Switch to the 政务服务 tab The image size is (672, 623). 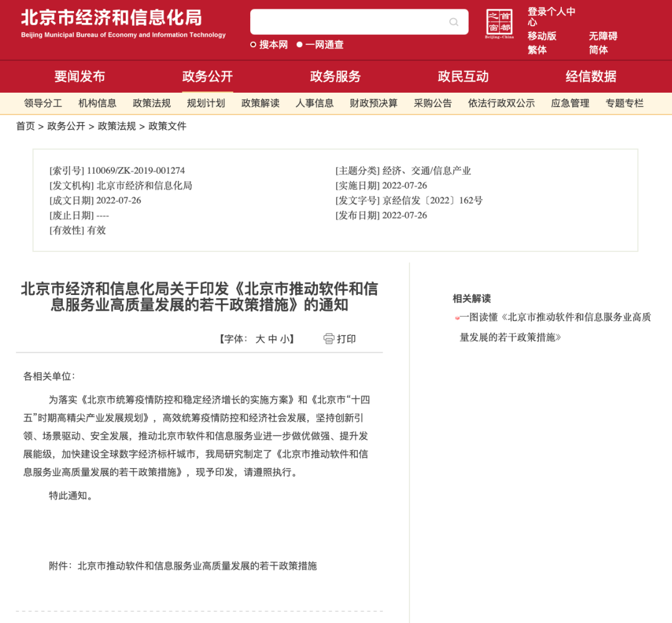pos(335,77)
